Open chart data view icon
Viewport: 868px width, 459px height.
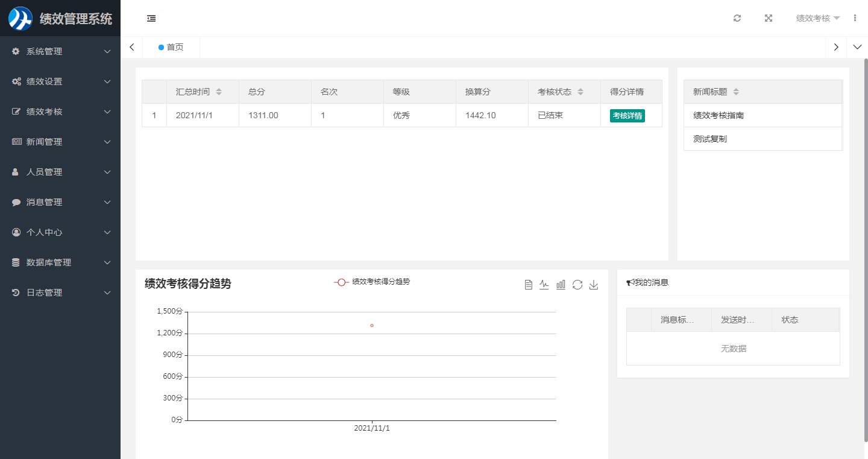click(528, 285)
